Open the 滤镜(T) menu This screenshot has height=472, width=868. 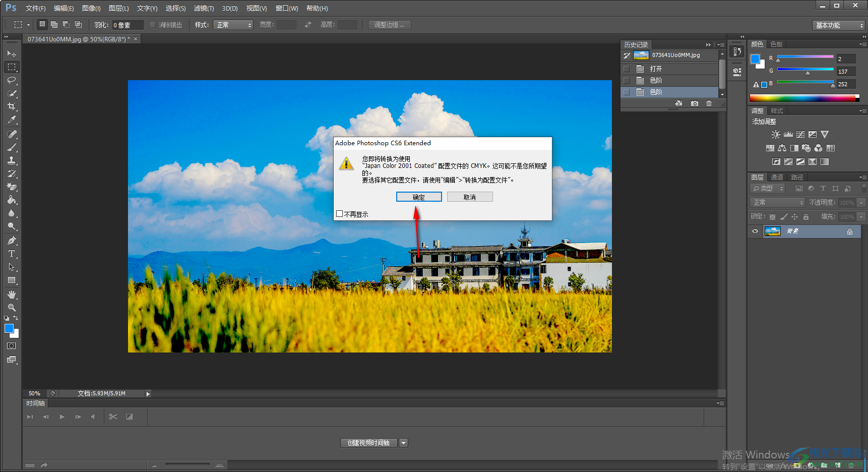(x=204, y=8)
